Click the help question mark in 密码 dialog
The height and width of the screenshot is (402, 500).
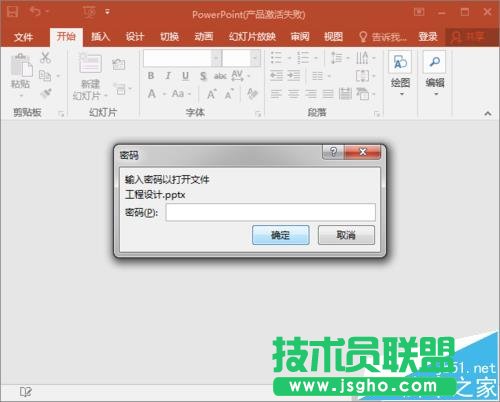click(x=333, y=152)
